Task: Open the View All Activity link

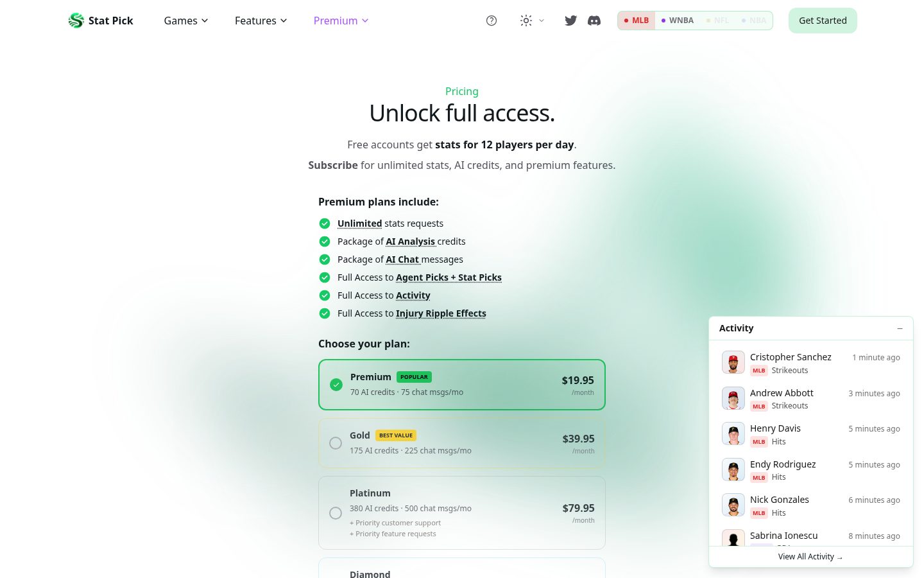Action: click(810, 557)
